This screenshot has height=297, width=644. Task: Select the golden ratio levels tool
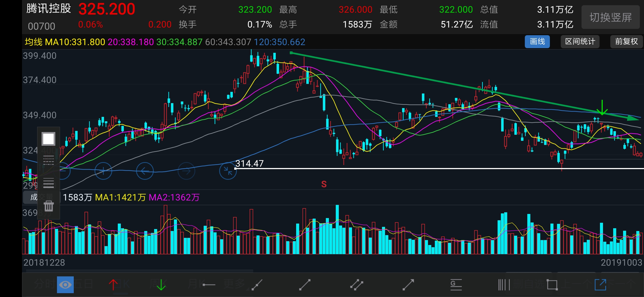coord(456,285)
